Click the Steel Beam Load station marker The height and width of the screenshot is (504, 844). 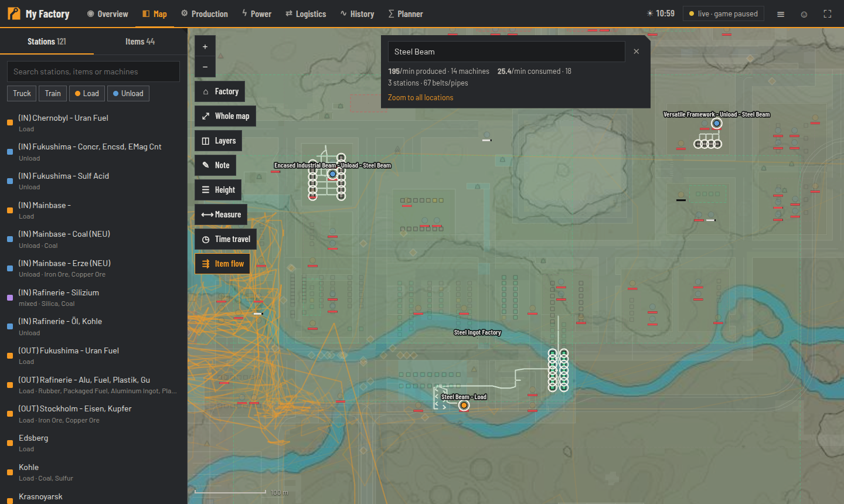pos(464,406)
